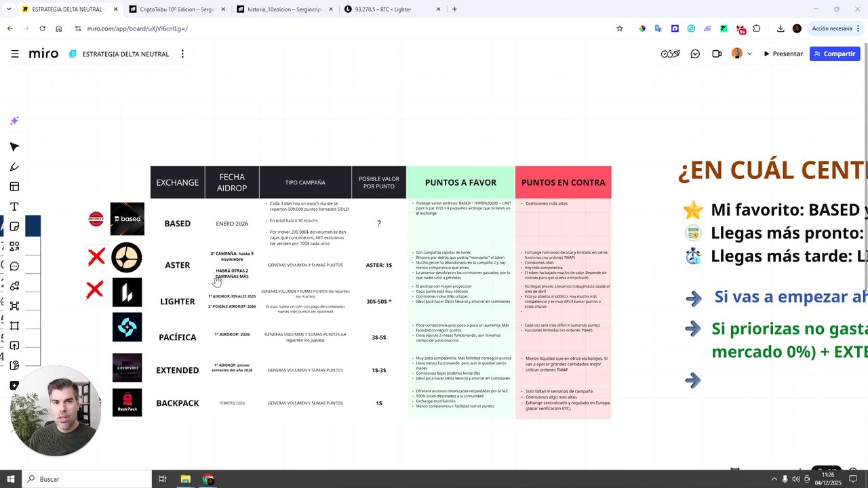Screen dimensions: 868x488
Task: Go to browser home page
Action: tap(58, 28)
